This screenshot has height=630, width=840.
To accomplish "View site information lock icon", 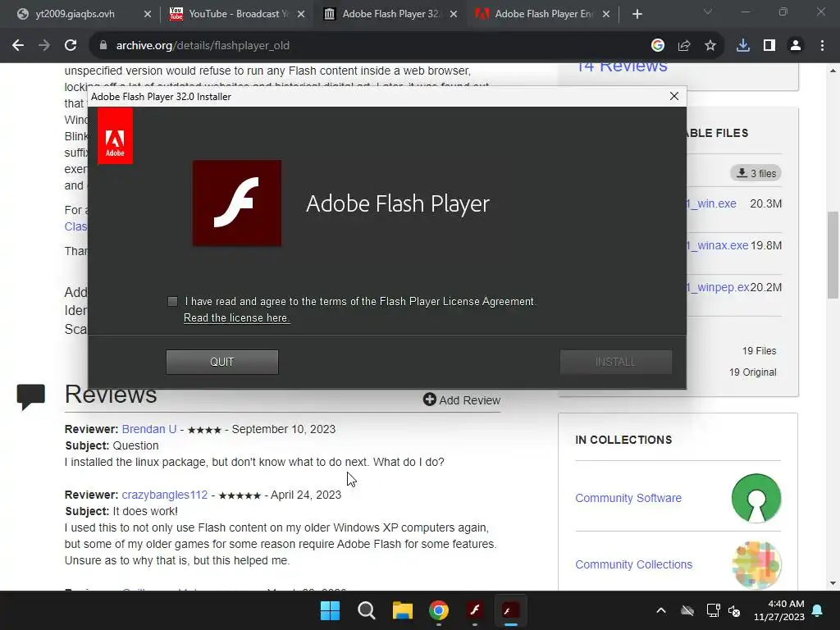I will (103, 46).
